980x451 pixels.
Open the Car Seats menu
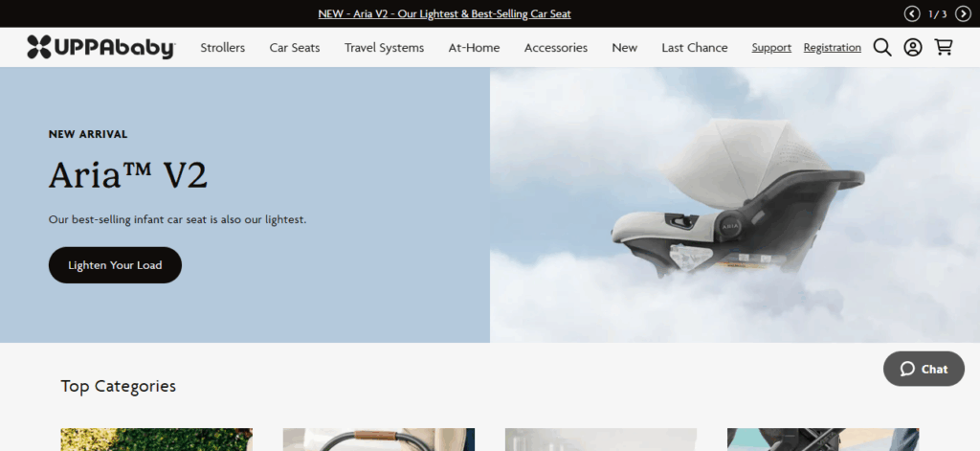point(295,48)
